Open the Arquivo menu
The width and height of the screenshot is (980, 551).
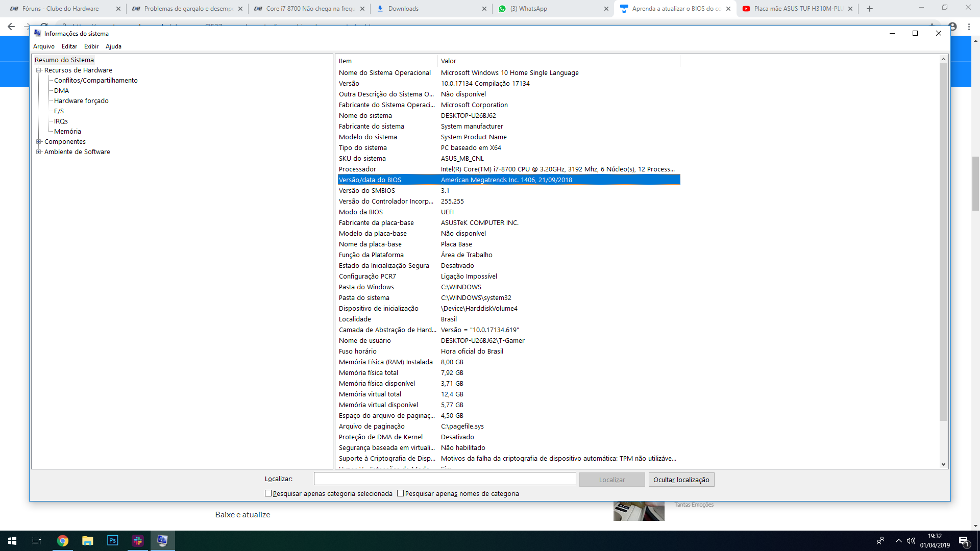44,46
